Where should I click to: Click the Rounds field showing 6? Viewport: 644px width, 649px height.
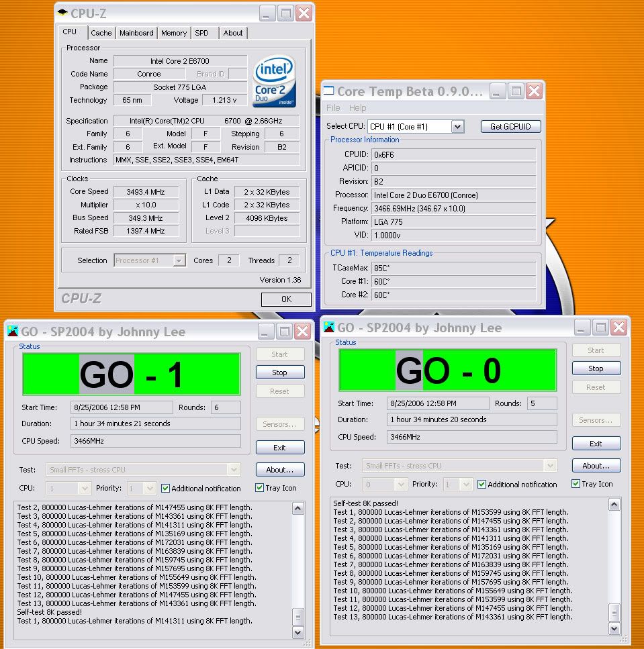(226, 407)
